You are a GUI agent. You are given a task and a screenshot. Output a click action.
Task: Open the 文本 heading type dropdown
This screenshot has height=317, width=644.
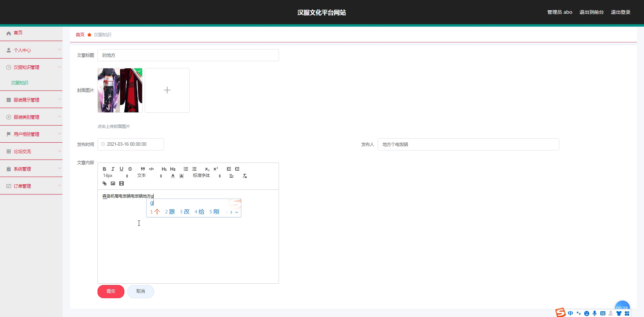tap(150, 176)
